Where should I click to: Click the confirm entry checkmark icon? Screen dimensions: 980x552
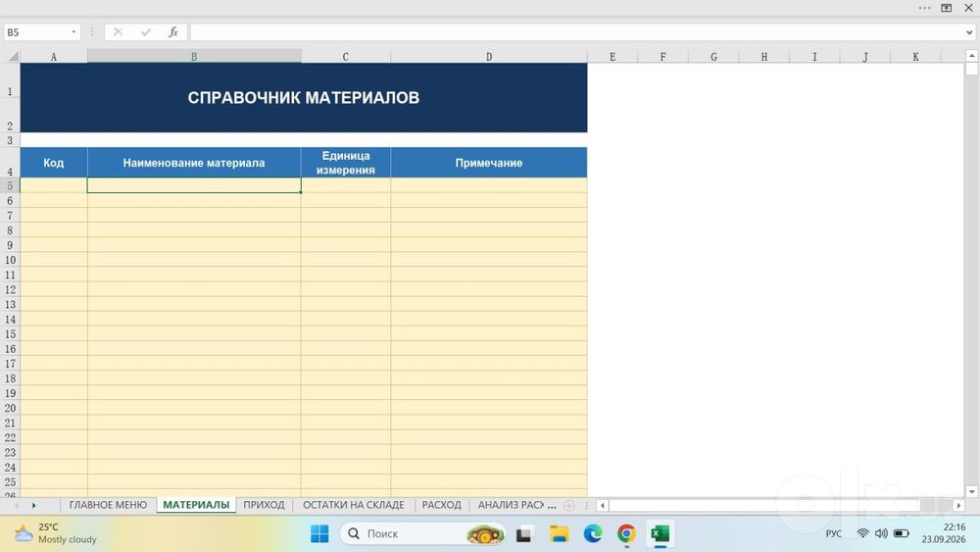tap(146, 32)
